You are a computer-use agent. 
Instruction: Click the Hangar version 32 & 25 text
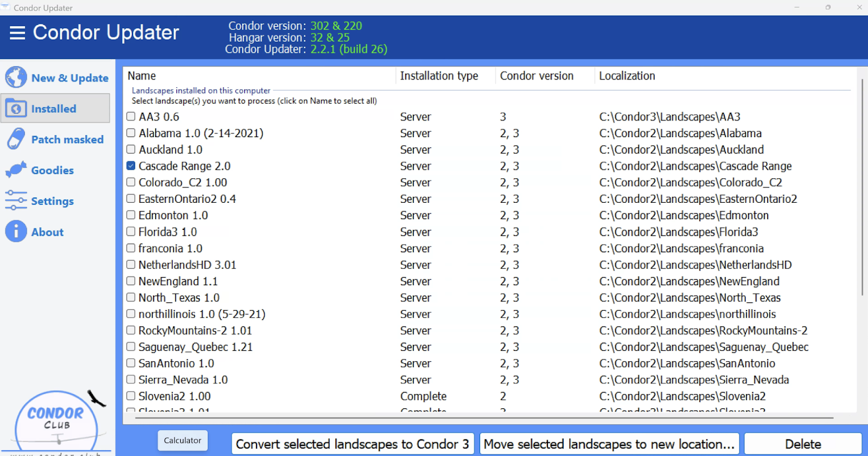tap(330, 37)
